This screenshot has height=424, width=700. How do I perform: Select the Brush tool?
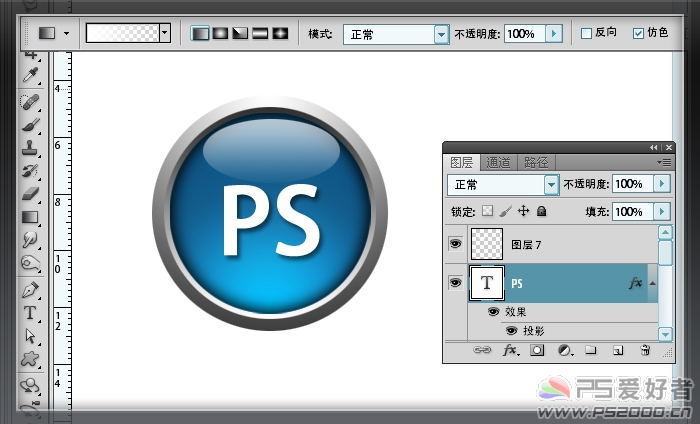(30, 125)
